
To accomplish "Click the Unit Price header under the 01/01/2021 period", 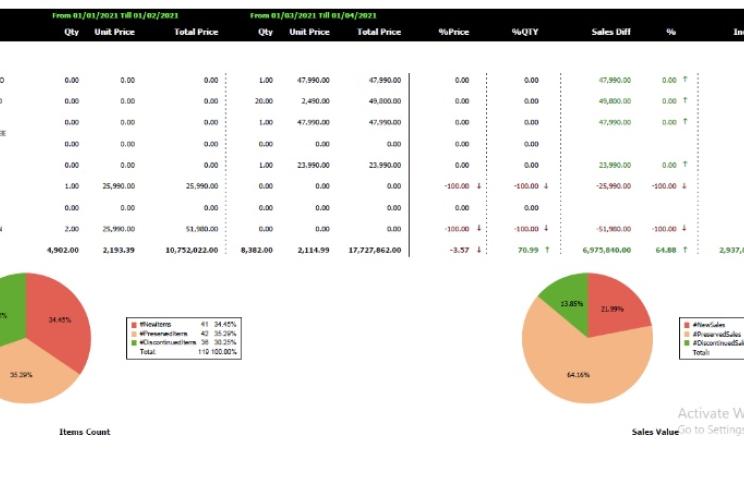I will 114,32.
